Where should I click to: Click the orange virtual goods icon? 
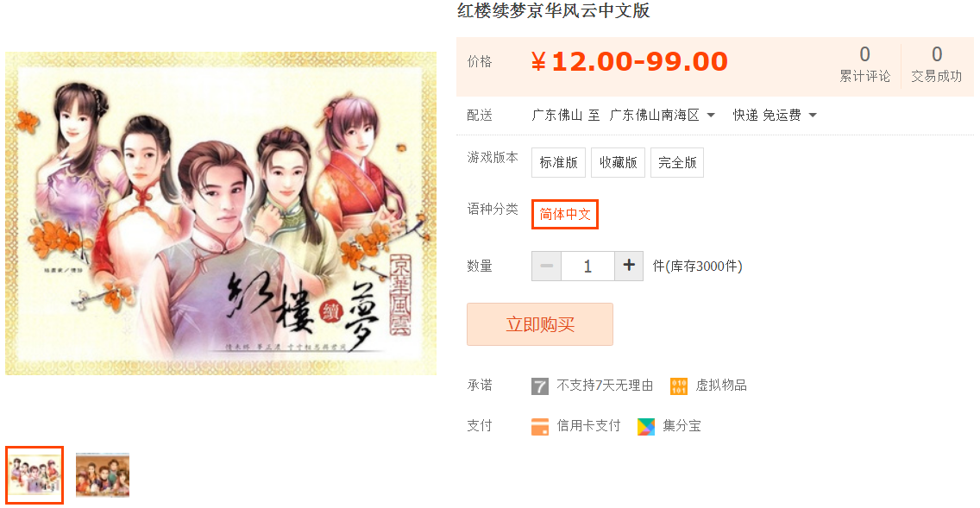[679, 386]
